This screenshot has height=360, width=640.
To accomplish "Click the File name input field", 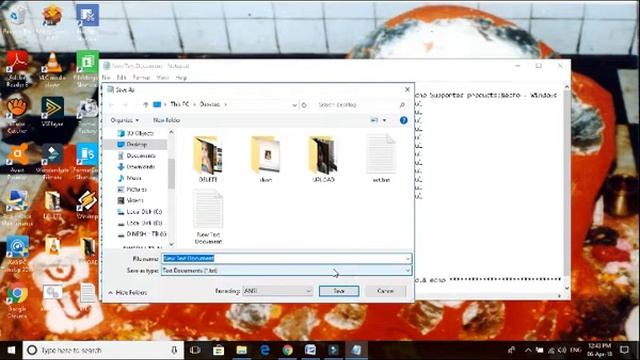I will [287, 258].
